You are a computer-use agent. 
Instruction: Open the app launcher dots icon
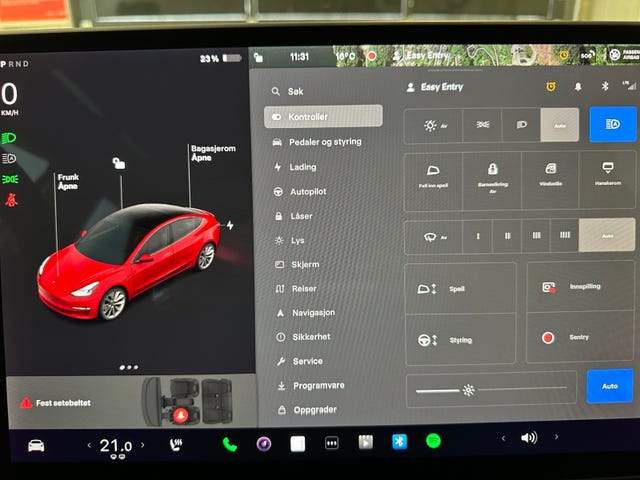coord(331,443)
